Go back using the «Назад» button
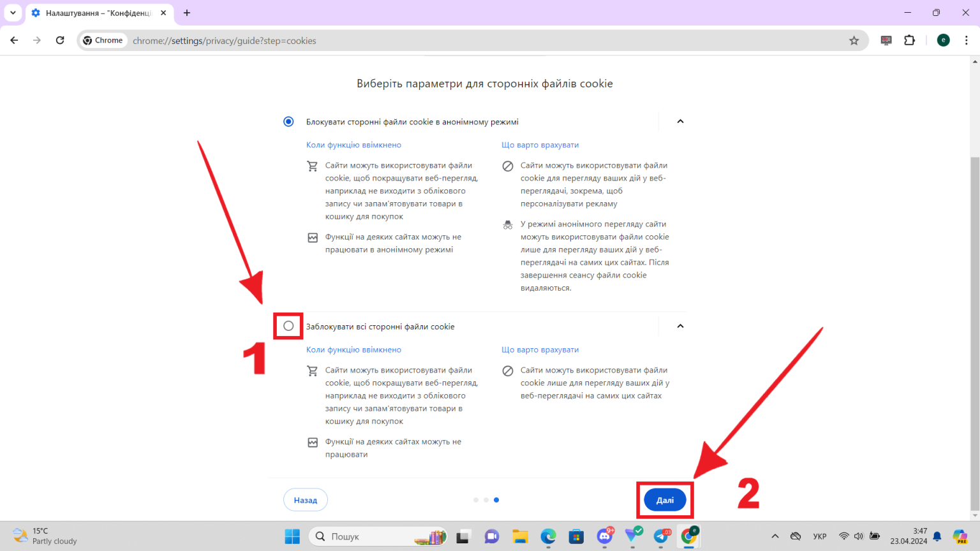Image resolution: width=980 pixels, height=551 pixels. (x=305, y=500)
